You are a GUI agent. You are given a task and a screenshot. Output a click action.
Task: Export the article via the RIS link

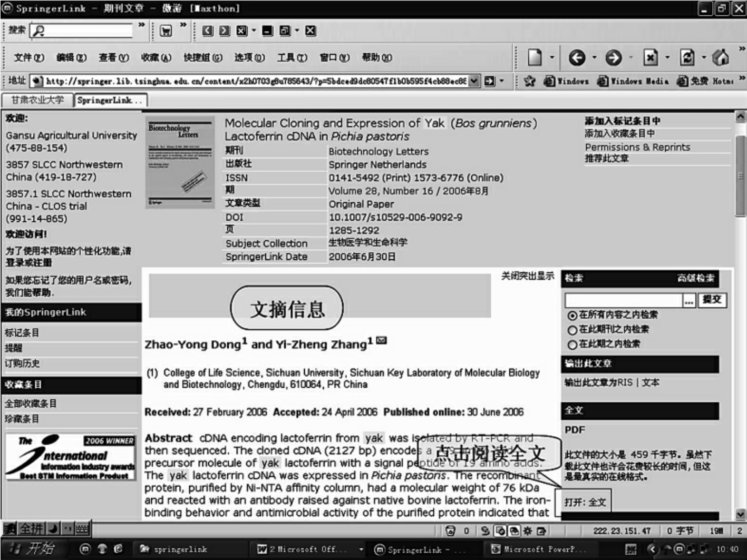(624, 382)
